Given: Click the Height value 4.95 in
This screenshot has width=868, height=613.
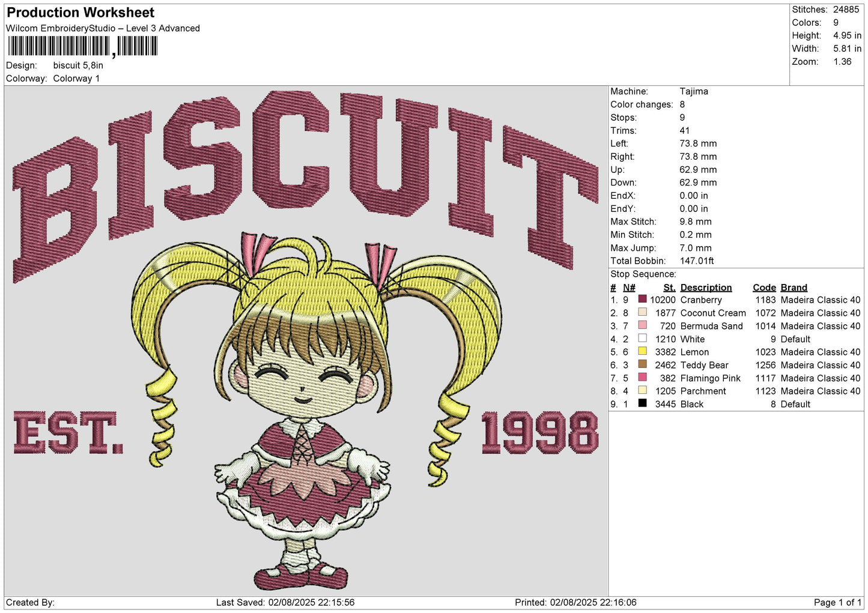Looking at the screenshot, I should pos(847,35).
